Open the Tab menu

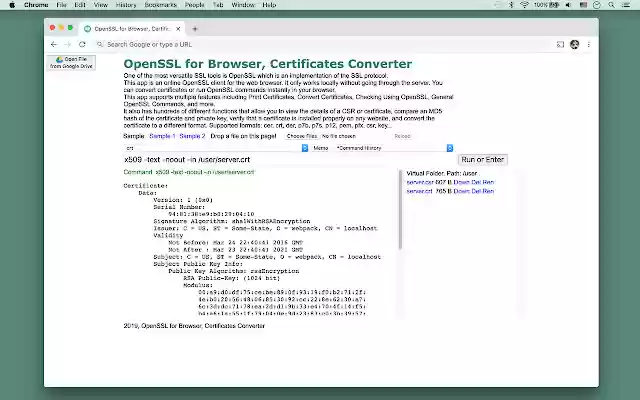pyautogui.click(x=218, y=5)
